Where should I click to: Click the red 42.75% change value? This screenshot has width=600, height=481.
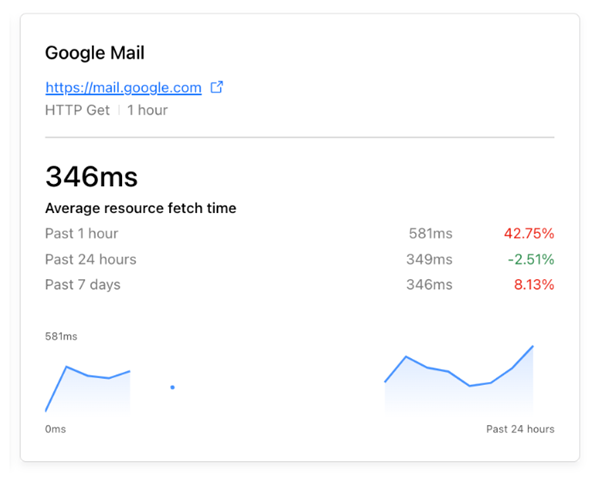coord(529,234)
